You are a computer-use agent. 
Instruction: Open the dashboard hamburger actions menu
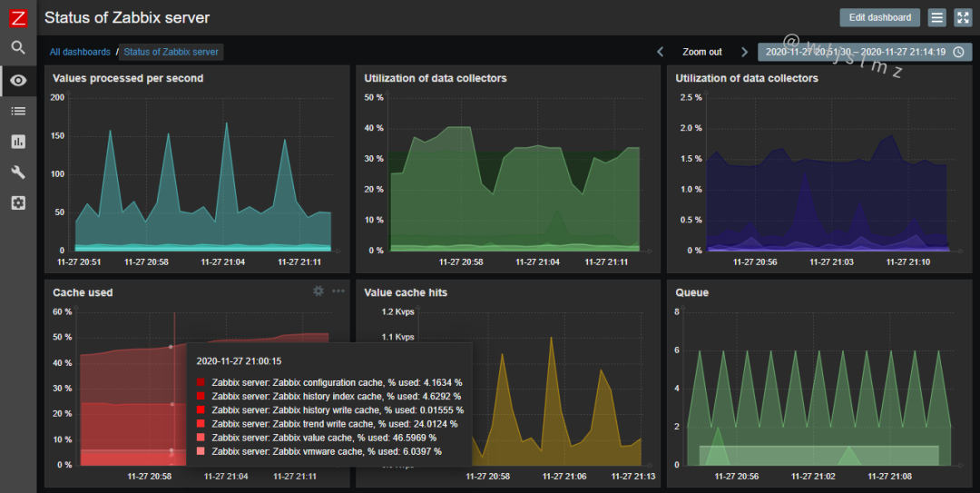pos(936,17)
